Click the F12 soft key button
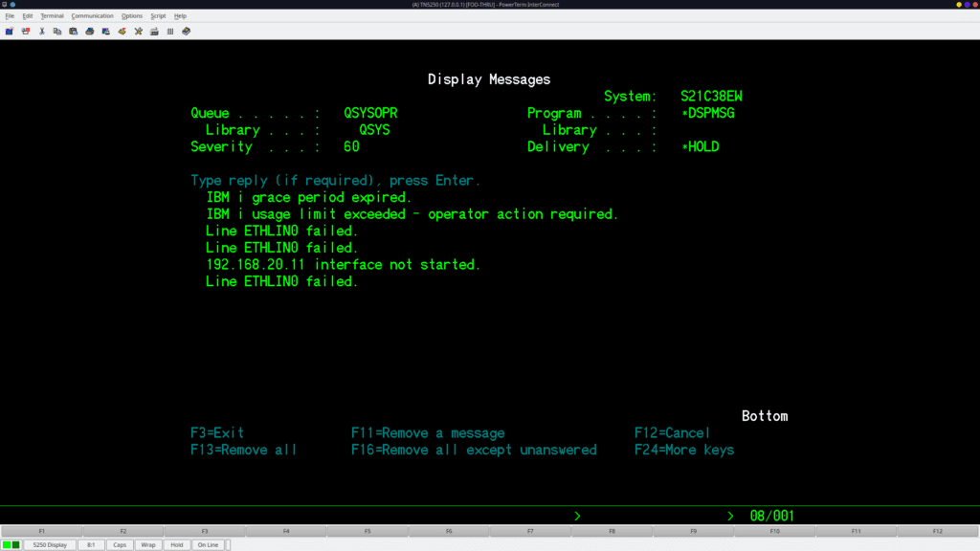 click(938, 531)
